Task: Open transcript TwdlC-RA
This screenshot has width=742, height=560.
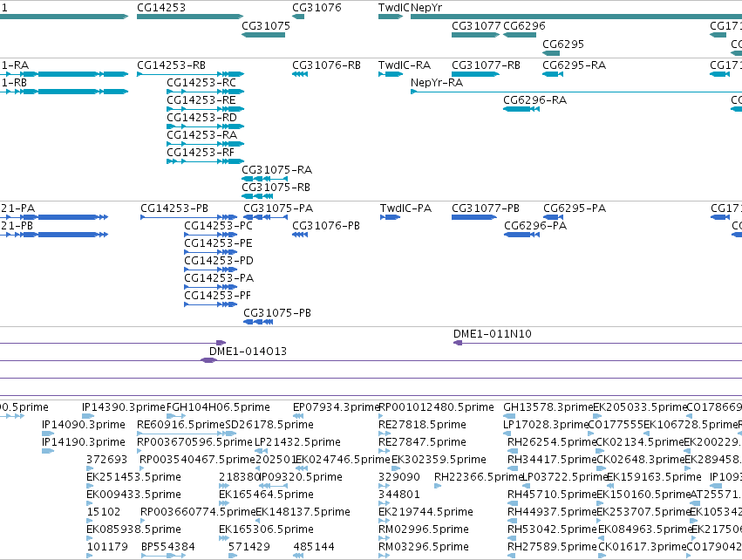Action: click(x=405, y=65)
